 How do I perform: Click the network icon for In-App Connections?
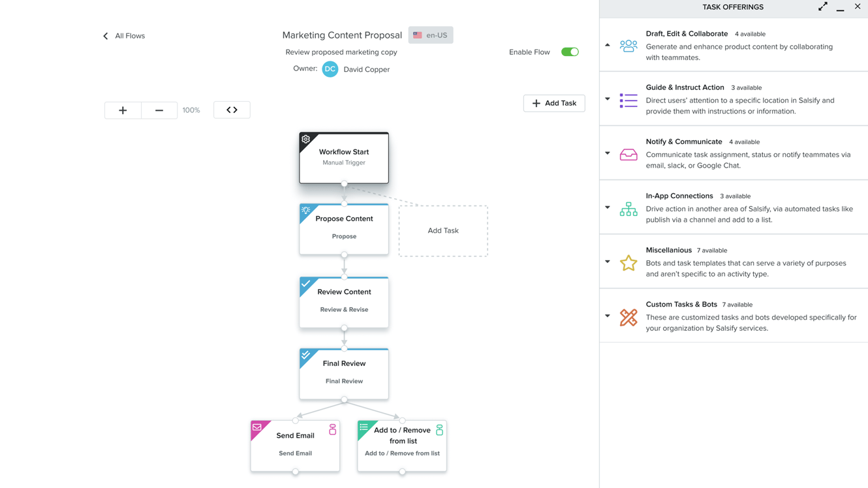(x=628, y=208)
